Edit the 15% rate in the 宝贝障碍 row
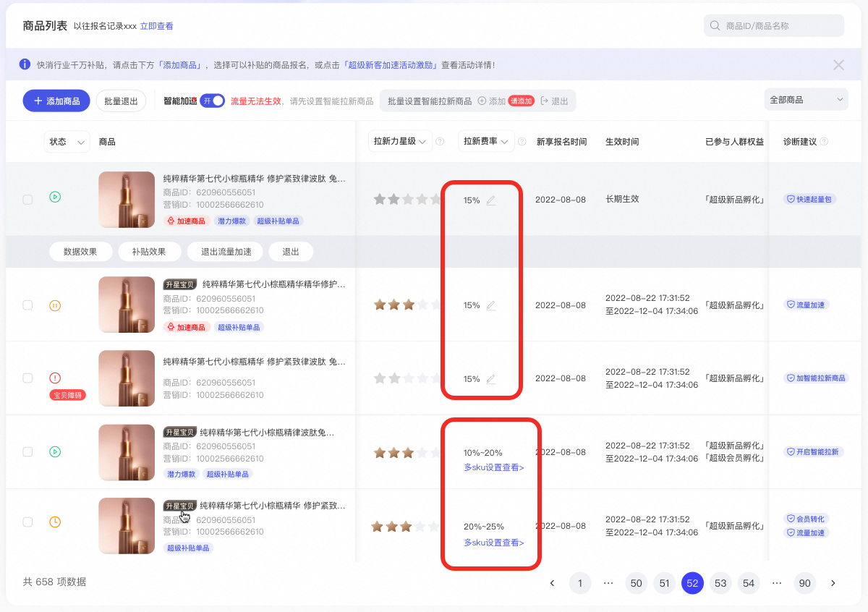Screen dimensions: 868x612 pos(491,378)
